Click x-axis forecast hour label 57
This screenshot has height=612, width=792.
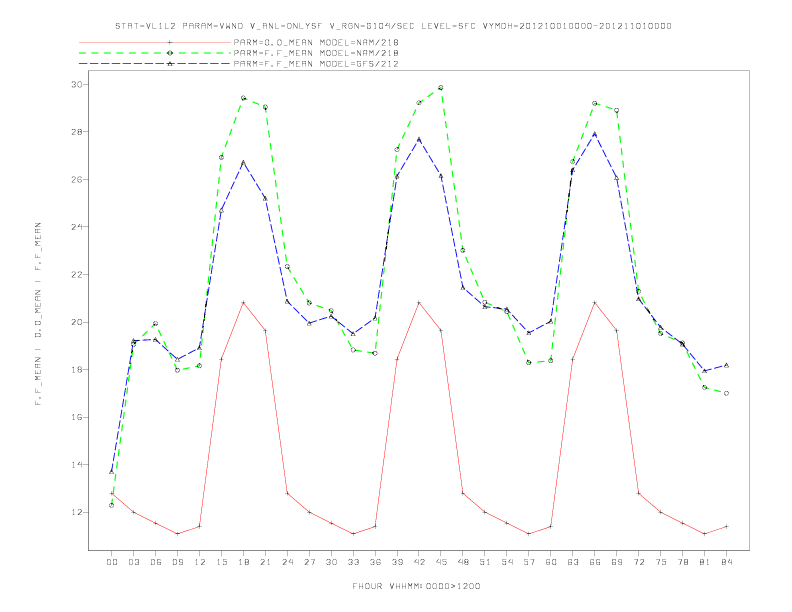pos(529,562)
